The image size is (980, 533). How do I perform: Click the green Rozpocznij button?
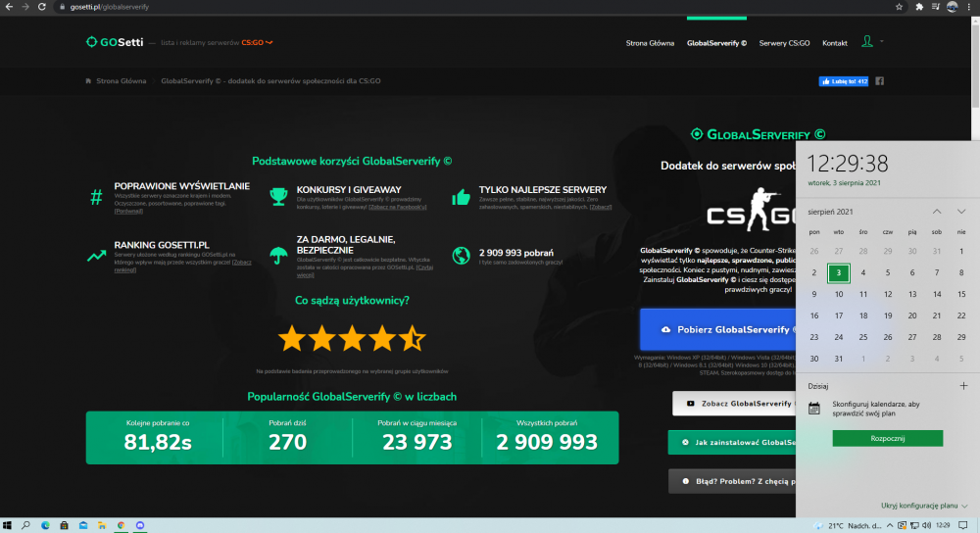pyautogui.click(x=888, y=438)
